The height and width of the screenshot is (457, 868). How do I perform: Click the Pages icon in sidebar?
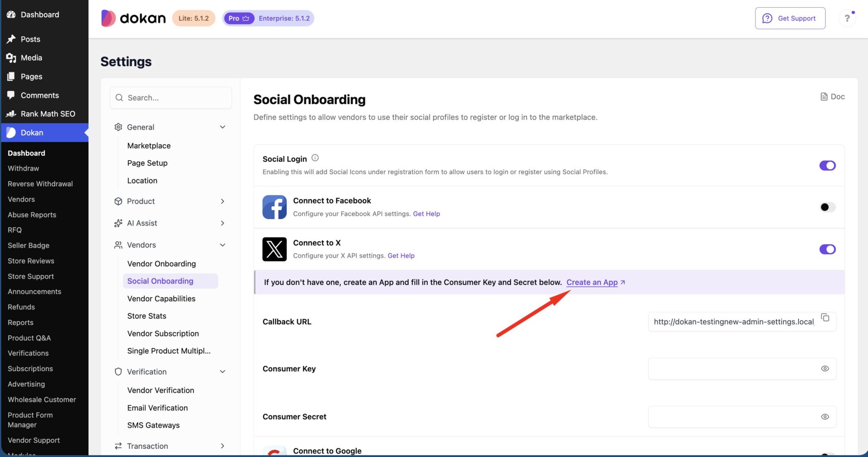(x=11, y=77)
